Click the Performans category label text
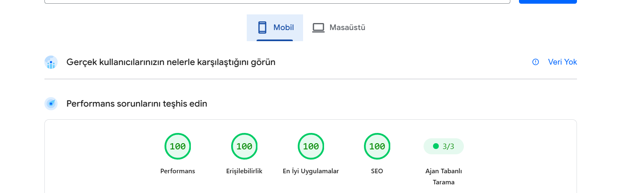Image resolution: width=644 pixels, height=193 pixels. coord(178,171)
